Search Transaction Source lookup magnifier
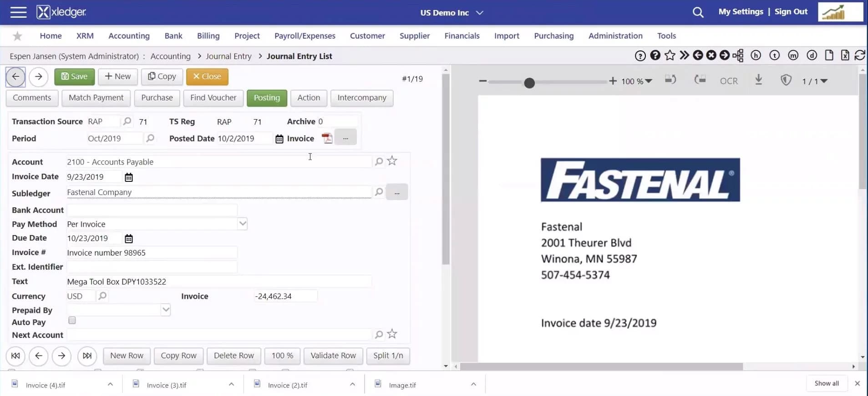The image size is (868, 396). click(127, 121)
